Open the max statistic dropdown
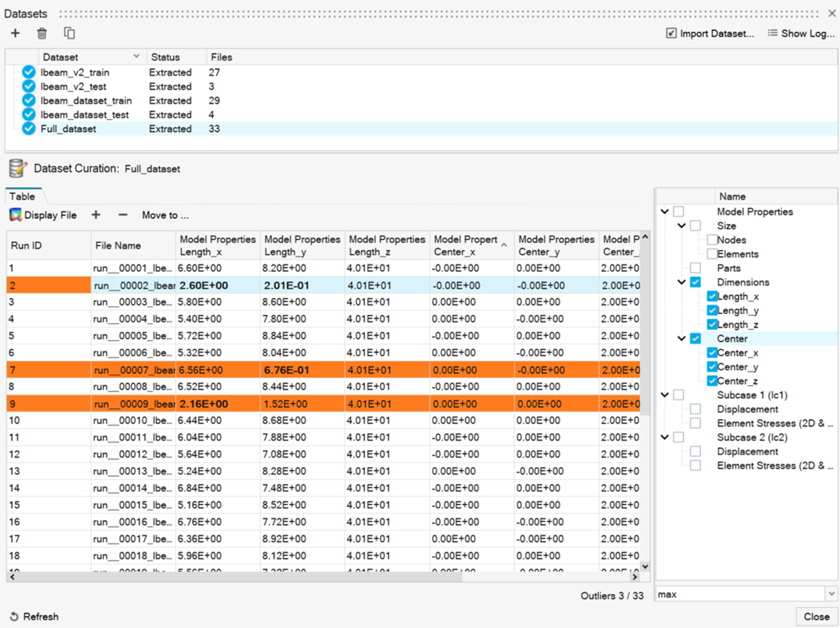 click(832, 594)
